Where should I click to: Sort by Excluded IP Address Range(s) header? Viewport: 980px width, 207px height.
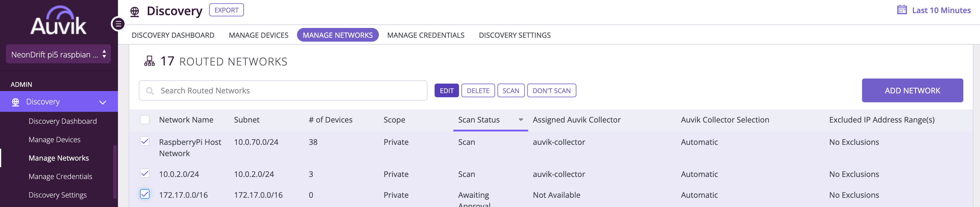[881, 120]
